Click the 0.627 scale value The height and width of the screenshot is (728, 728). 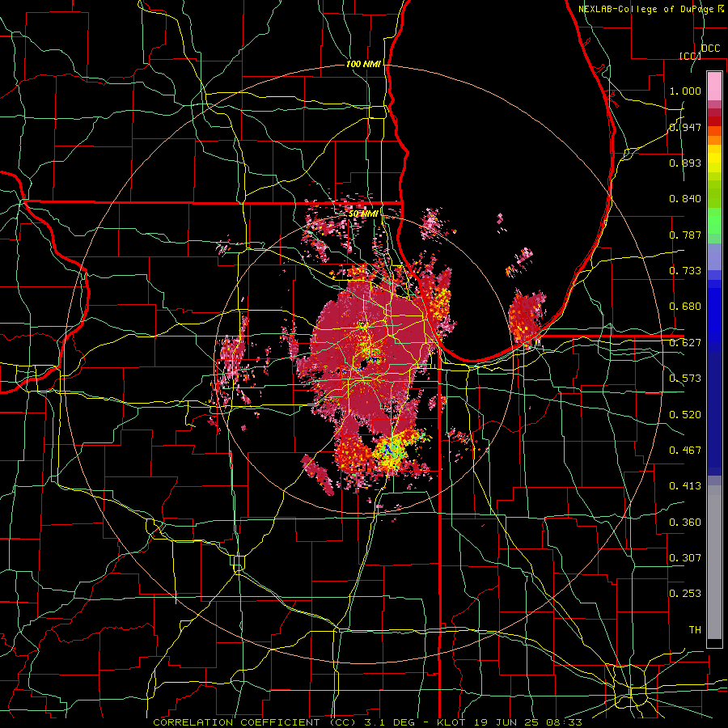[x=685, y=343]
